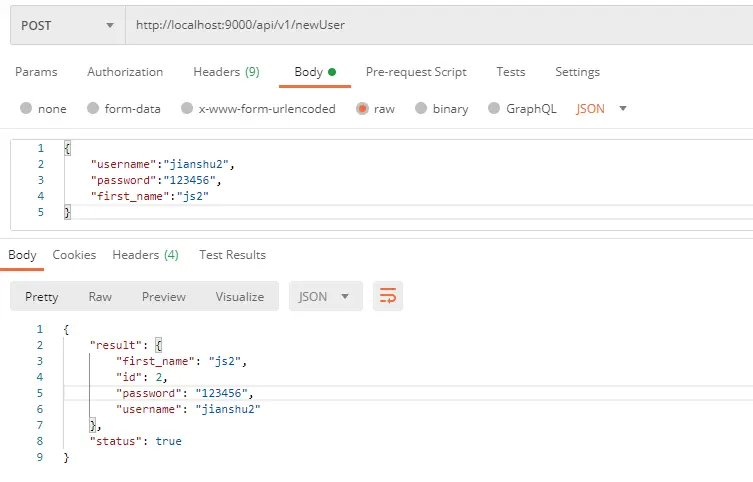Open the Authorization tab
Image resolution: width=753 pixels, height=482 pixels.
click(x=125, y=72)
